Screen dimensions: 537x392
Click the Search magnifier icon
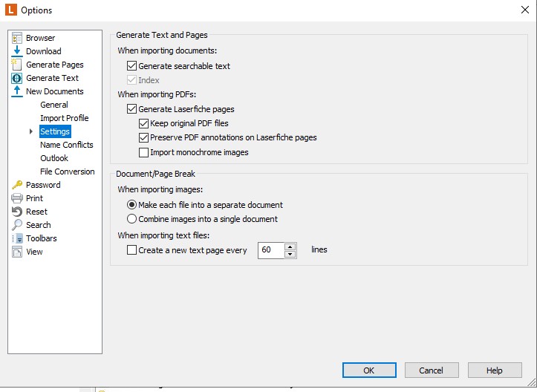coord(17,225)
